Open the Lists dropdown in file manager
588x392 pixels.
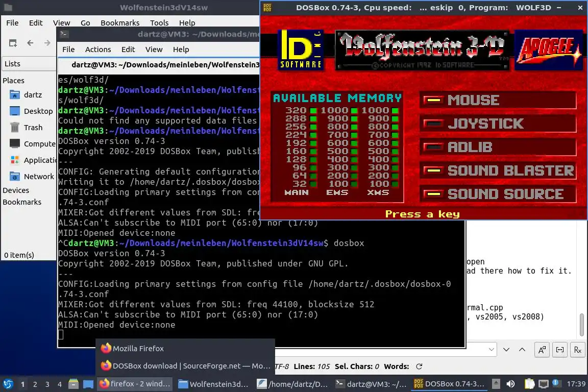(x=29, y=64)
